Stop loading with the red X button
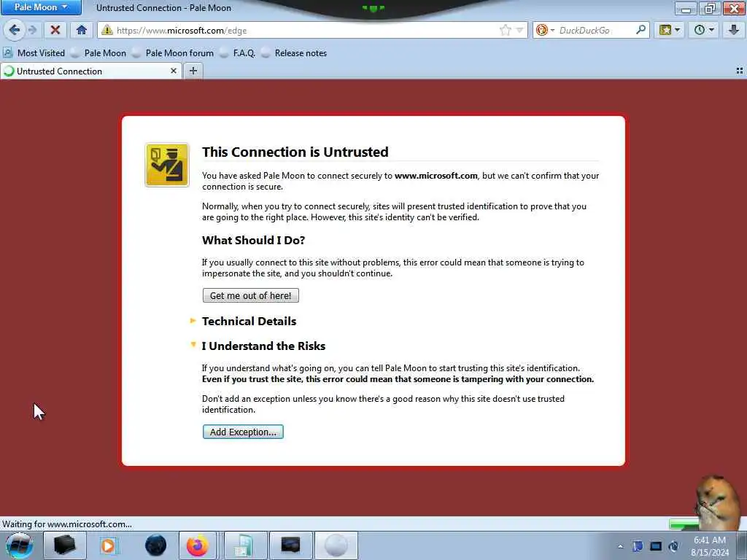The width and height of the screenshot is (747, 560). (x=55, y=30)
